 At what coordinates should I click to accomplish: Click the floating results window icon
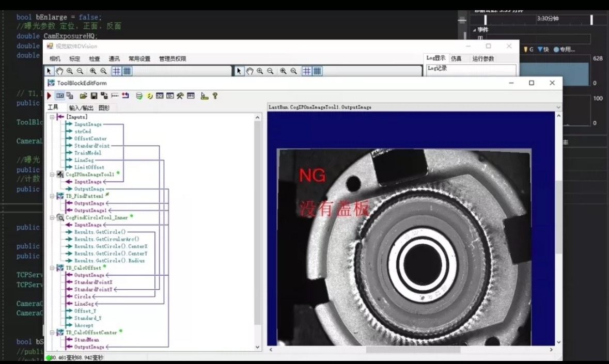(x=70, y=96)
